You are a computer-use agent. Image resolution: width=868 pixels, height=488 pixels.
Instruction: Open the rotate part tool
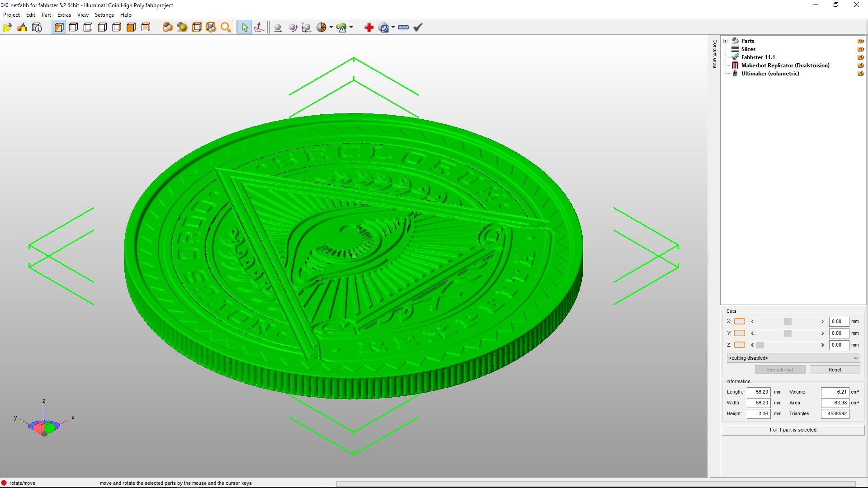tap(292, 28)
